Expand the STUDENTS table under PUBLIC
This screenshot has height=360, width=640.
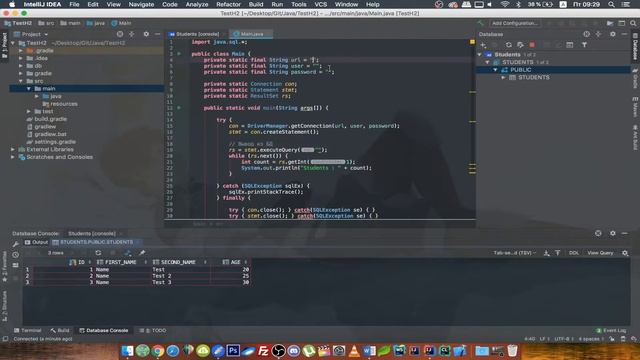tap(503, 78)
